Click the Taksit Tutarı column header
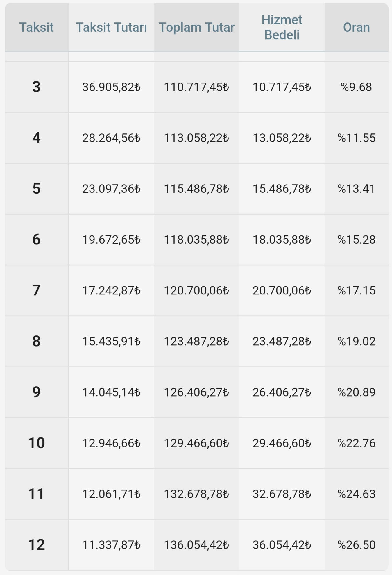Screen dimensions: 392x575 pos(111,27)
